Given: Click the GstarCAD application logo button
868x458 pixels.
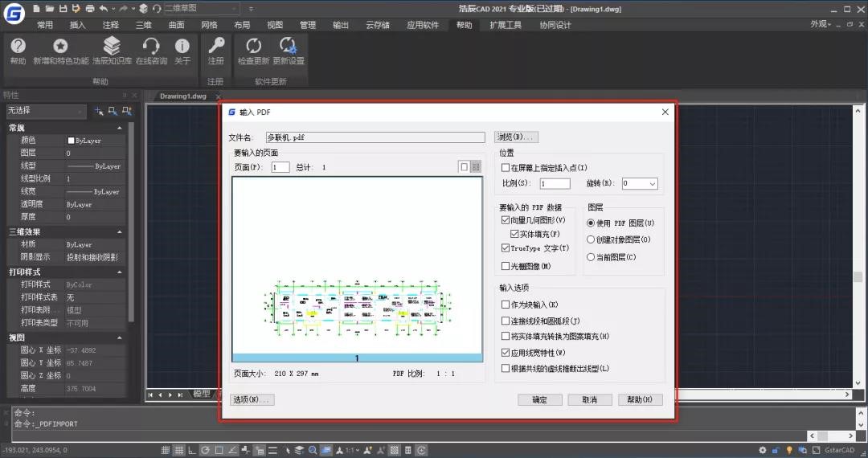Looking at the screenshot, I should (x=14, y=13).
